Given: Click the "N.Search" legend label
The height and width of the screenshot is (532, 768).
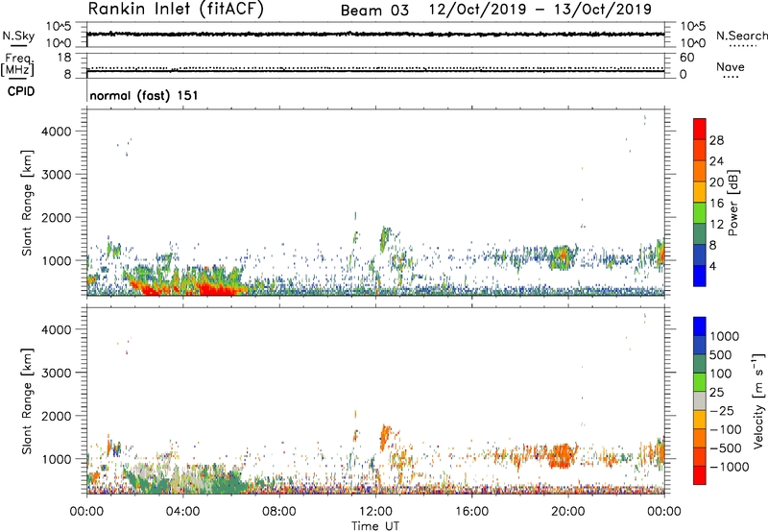Looking at the screenshot, I should (x=742, y=36).
